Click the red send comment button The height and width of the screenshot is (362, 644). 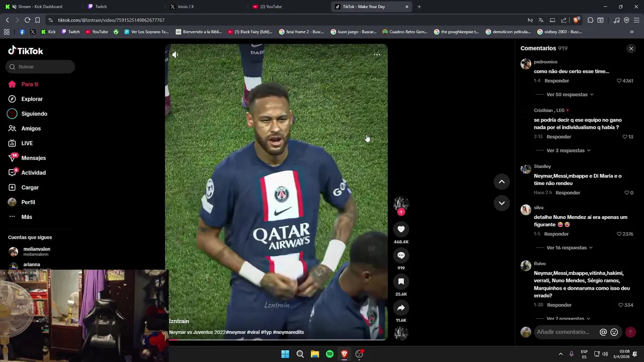(630, 332)
